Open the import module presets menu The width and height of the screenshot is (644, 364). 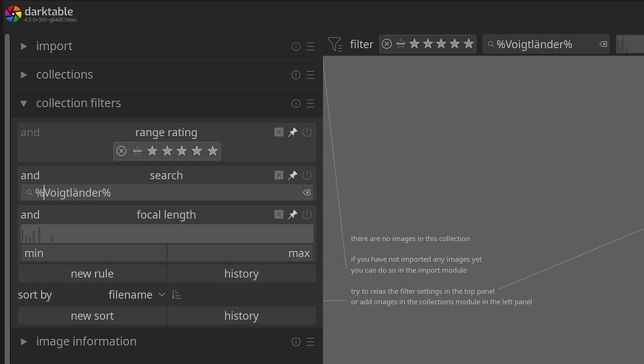(x=311, y=46)
